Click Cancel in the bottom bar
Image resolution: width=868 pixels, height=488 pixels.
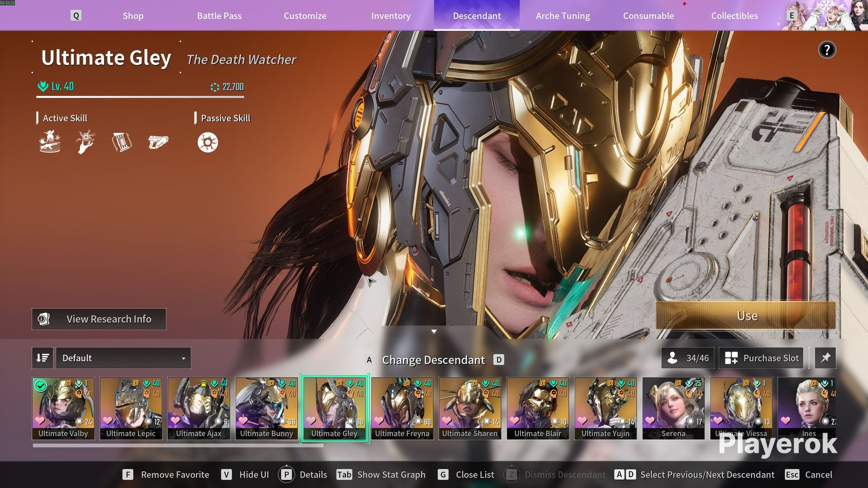[819, 474]
